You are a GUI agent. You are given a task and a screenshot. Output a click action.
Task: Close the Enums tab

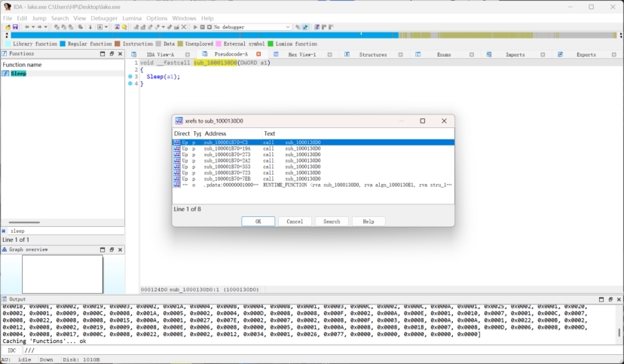click(472, 54)
